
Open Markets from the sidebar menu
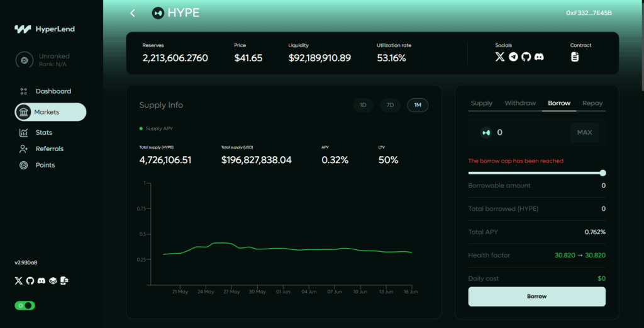50,112
